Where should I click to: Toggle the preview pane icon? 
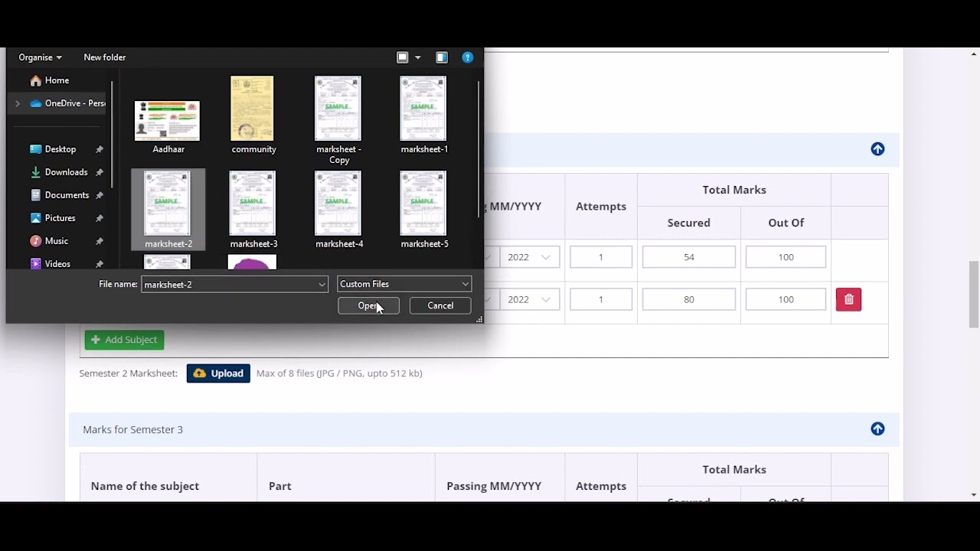(442, 57)
